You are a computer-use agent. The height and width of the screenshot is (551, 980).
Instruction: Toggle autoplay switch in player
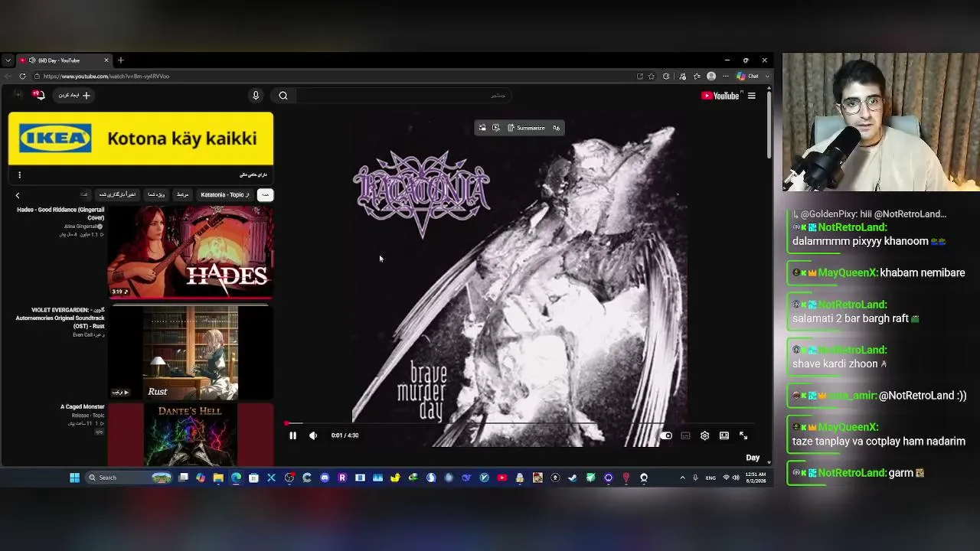pyautogui.click(x=666, y=435)
